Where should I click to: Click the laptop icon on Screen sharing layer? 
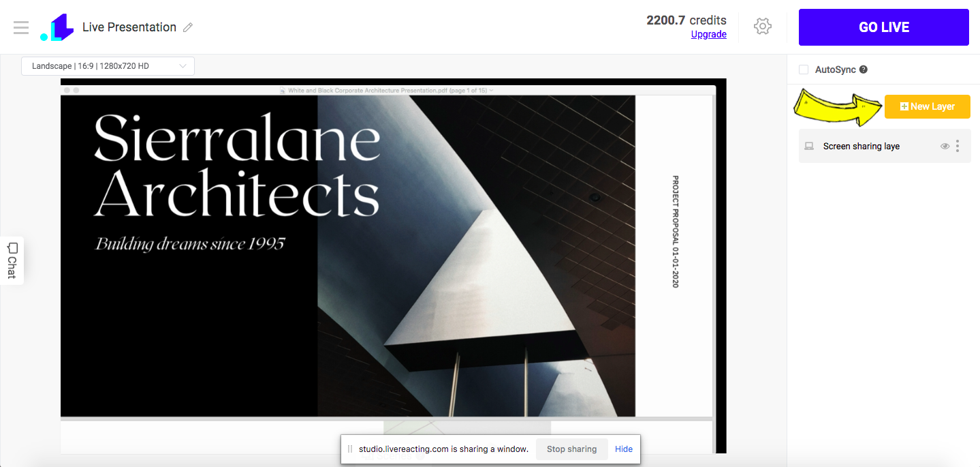tap(809, 146)
